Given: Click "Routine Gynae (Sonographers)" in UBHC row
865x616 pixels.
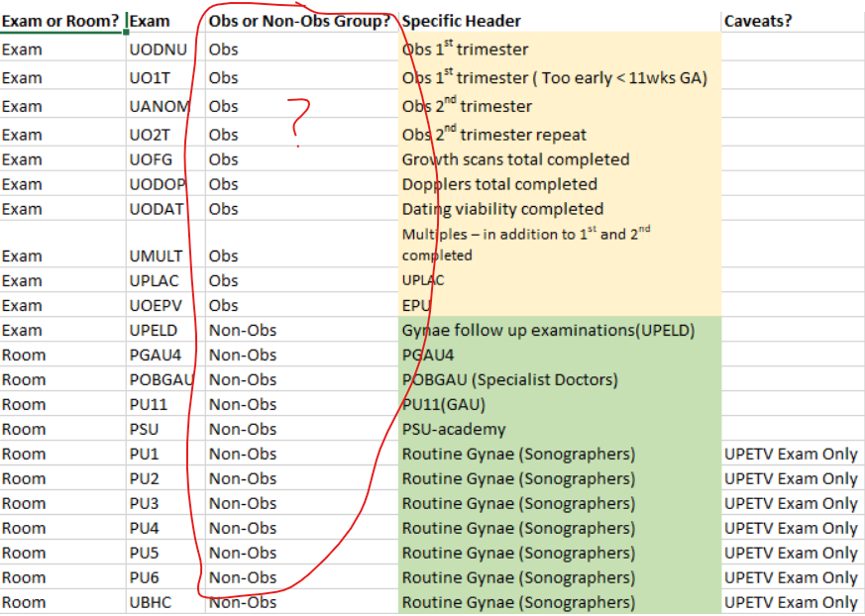Looking at the screenshot, I should click(560, 602).
